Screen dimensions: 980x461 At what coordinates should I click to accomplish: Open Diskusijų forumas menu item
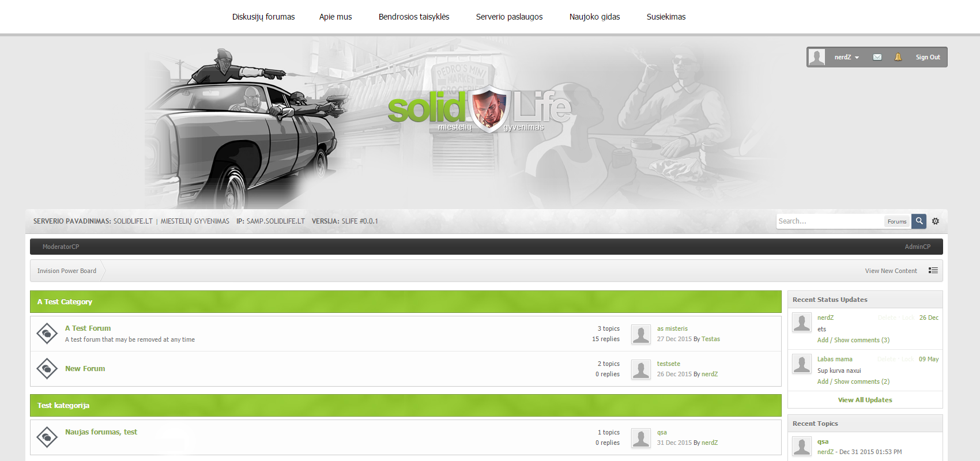[x=263, y=17]
